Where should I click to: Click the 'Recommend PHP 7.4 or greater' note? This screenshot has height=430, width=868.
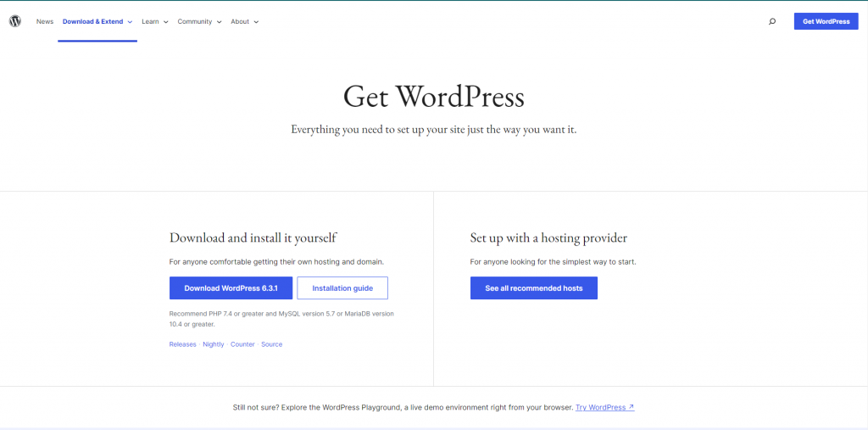point(281,319)
